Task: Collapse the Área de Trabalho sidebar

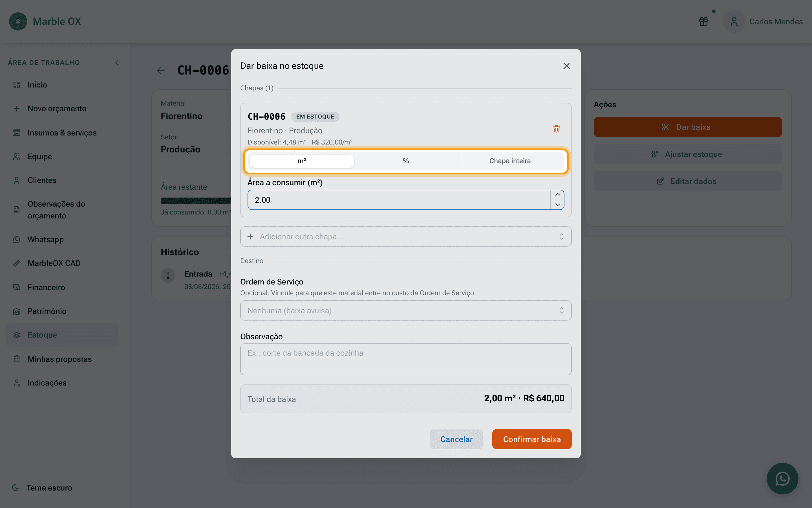Action: tap(117, 62)
